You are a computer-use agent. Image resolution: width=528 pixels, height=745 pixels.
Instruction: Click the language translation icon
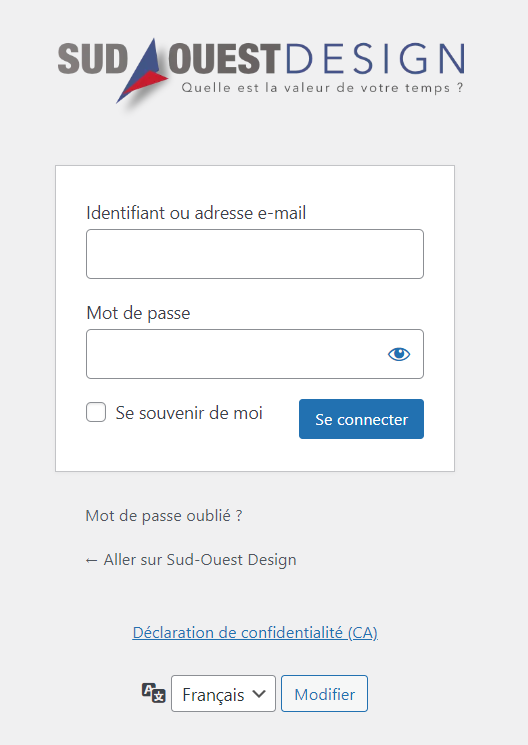pos(154,693)
